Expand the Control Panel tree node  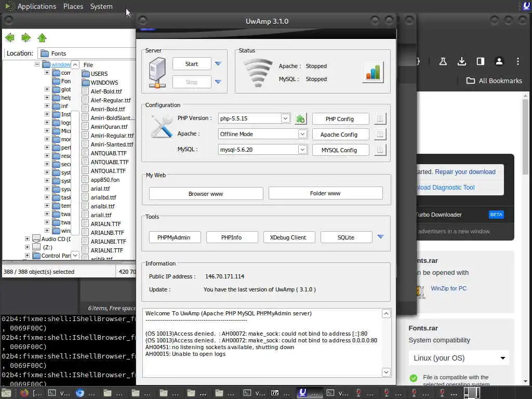27,256
